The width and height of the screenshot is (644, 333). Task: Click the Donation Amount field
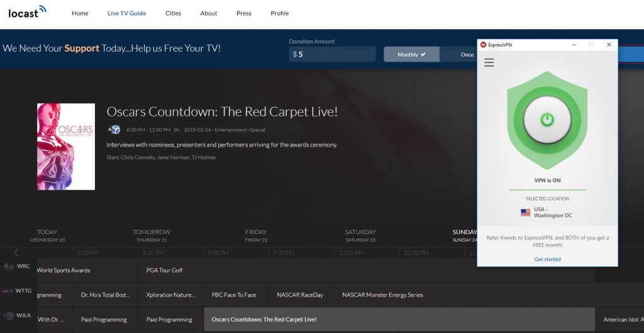332,54
